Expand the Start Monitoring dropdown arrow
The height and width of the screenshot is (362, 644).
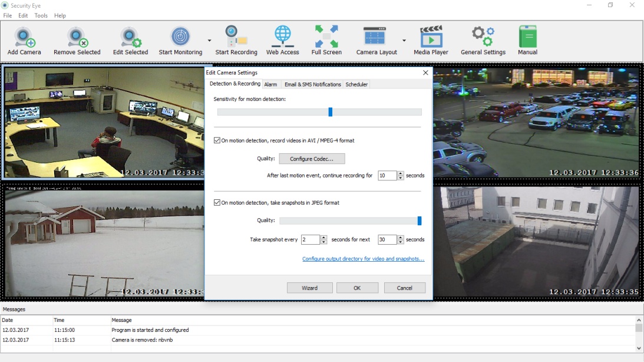tap(209, 41)
